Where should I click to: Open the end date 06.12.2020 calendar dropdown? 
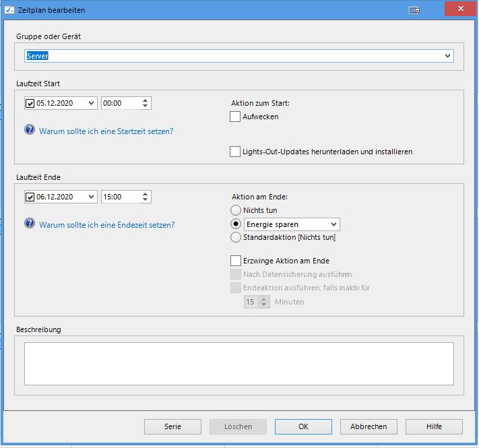[91, 197]
